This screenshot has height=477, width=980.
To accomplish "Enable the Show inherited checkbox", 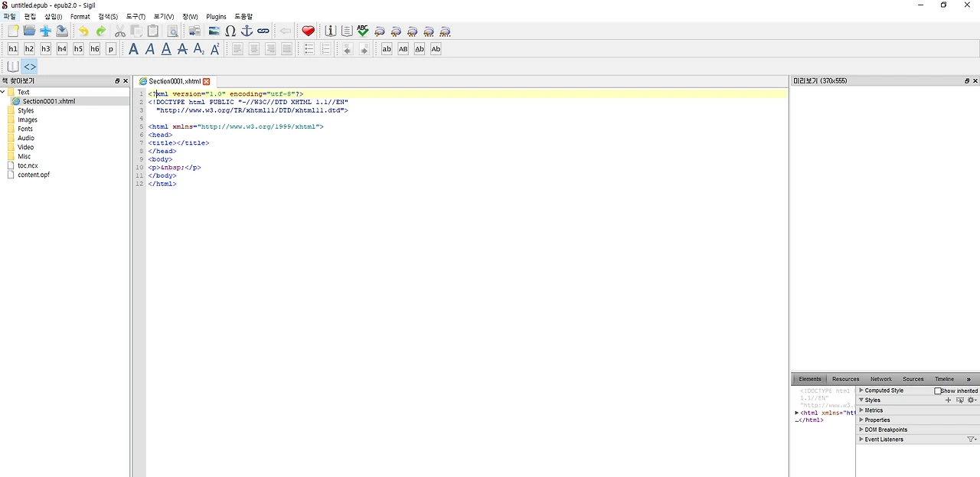I will [x=937, y=391].
